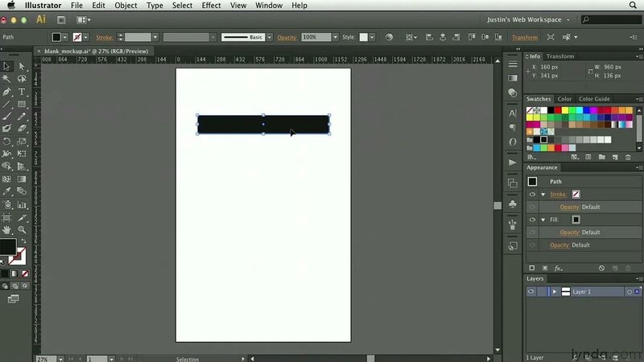
Task: Open the Window menu
Action: [269, 6]
